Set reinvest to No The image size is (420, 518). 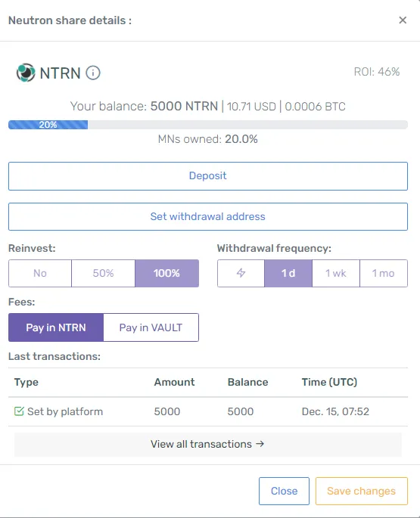[40, 273]
